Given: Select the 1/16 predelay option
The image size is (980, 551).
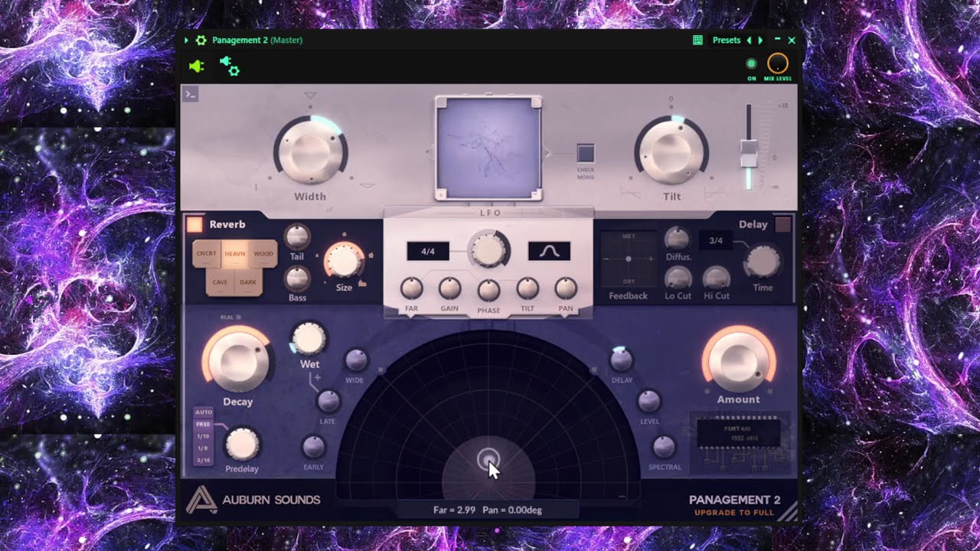Looking at the screenshot, I should click(x=204, y=435).
